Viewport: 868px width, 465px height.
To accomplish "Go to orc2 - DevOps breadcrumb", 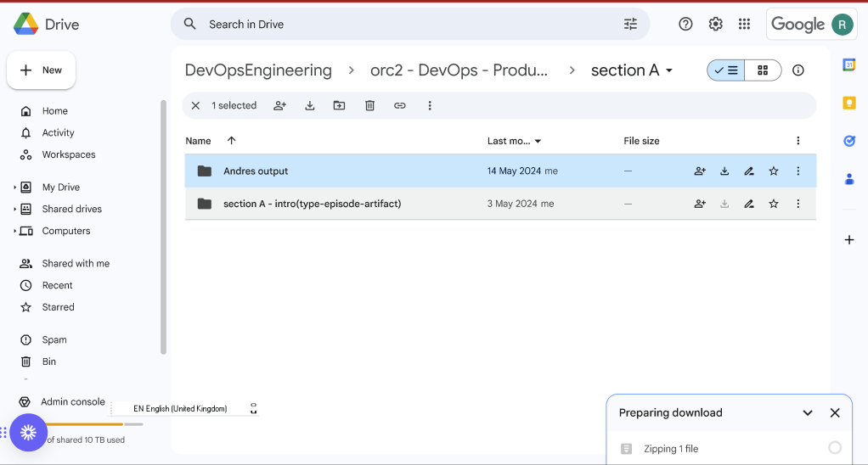I will (459, 70).
